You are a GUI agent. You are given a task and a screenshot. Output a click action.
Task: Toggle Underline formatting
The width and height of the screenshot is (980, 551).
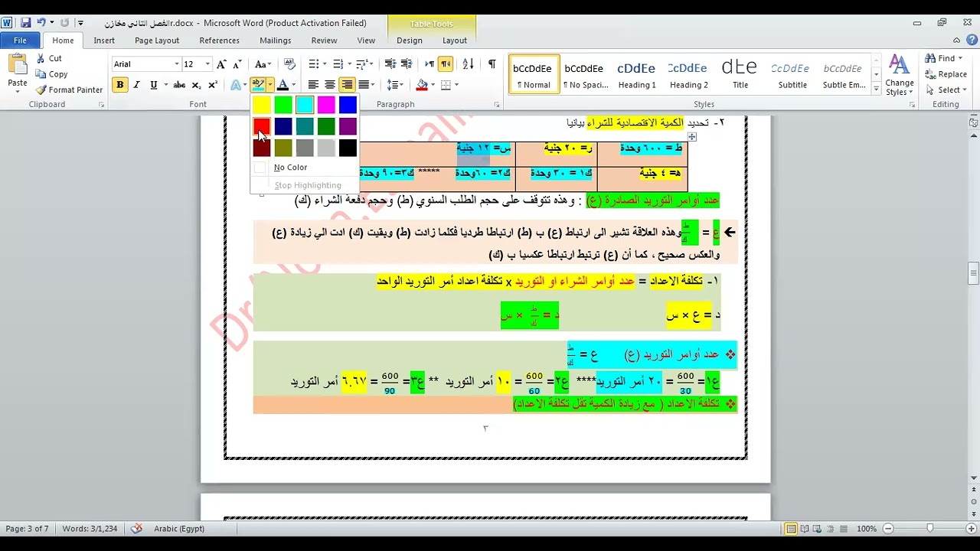[x=154, y=85]
